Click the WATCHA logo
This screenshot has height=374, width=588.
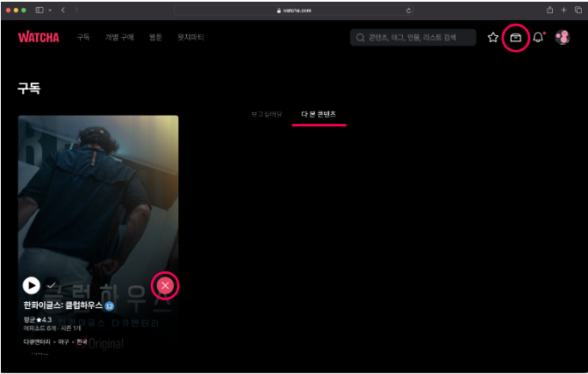(x=38, y=38)
